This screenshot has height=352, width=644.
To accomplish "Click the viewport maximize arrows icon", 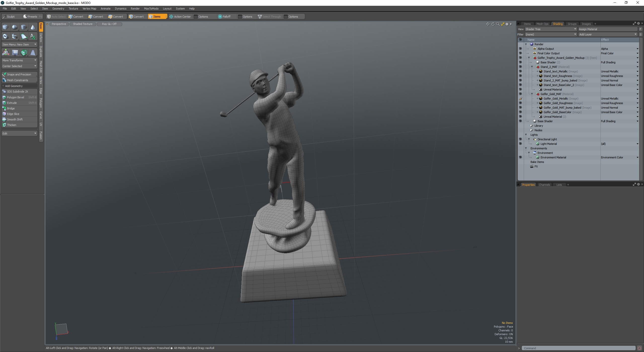I will [x=503, y=24].
